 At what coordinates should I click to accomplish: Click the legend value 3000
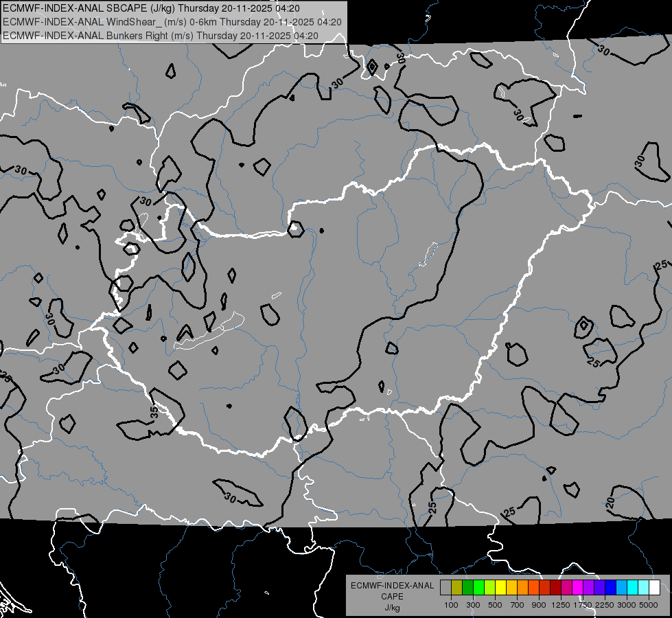click(627, 605)
